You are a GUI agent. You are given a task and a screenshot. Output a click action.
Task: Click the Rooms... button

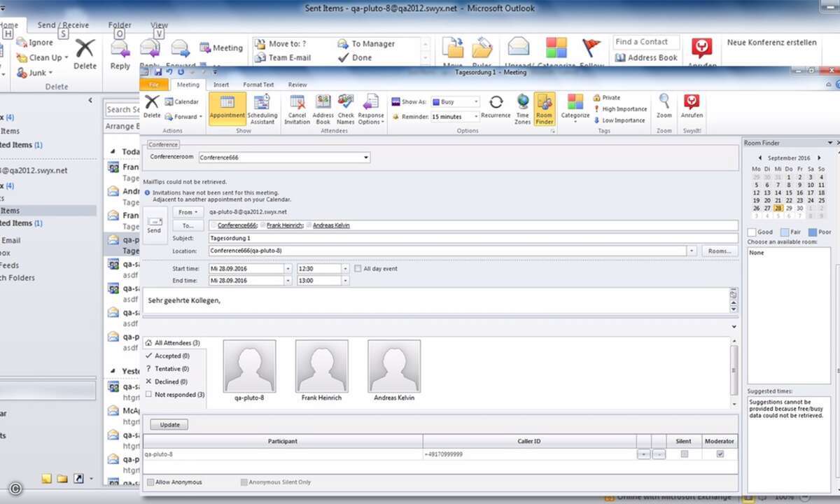coord(720,251)
